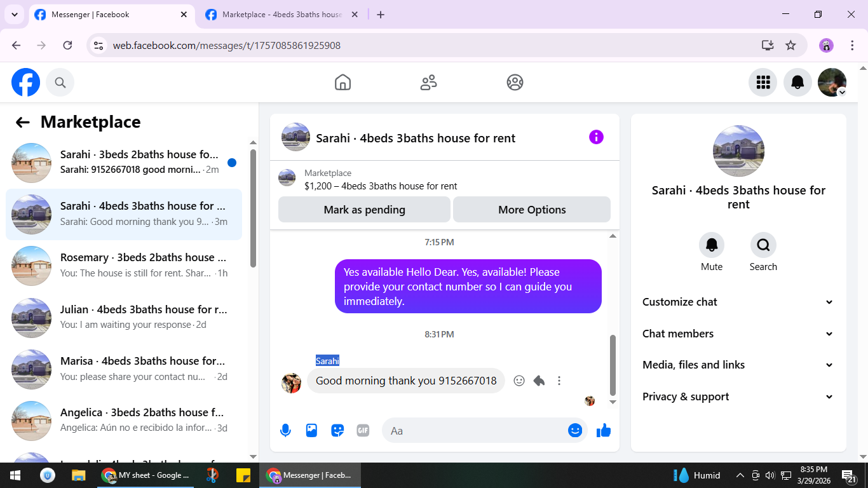Open the Friends icon in top navigation
The height and width of the screenshot is (488, 868).
[429, 82]
